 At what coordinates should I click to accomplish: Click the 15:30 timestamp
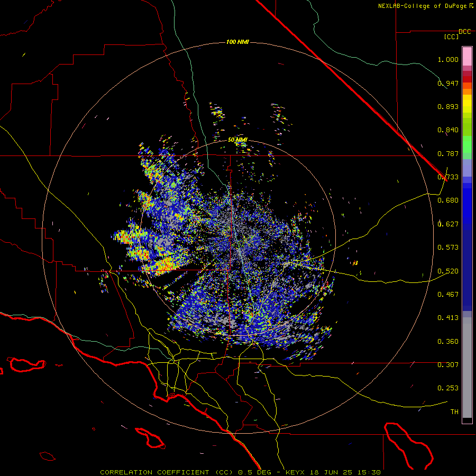(369, 472)
